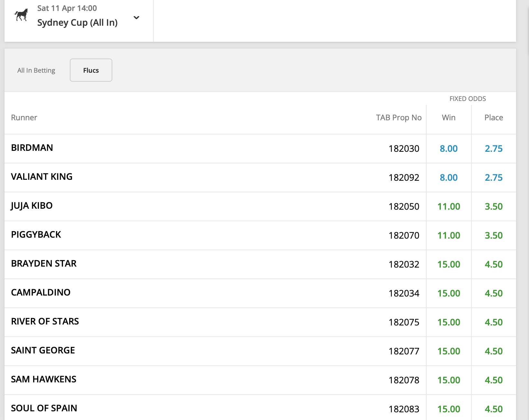The width and height of the screenshot is (529, 420).
Task: Click SAINT GEORGE's win price
Action: coord(449,351)
